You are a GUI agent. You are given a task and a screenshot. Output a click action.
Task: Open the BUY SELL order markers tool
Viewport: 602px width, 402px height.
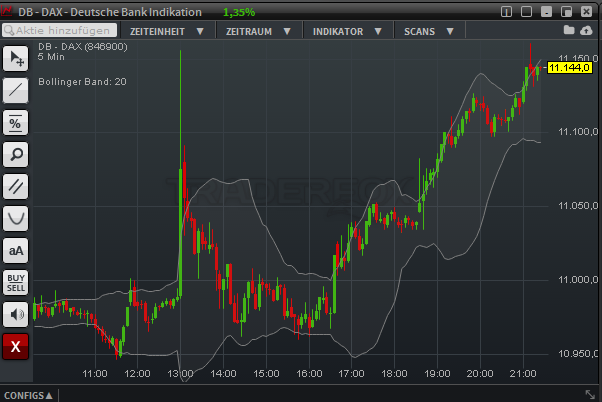tap(16, 283)
